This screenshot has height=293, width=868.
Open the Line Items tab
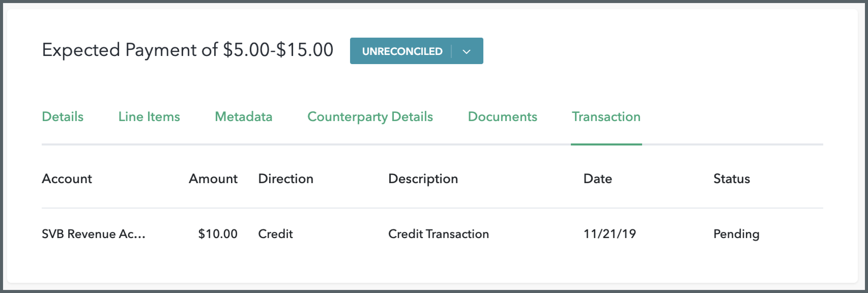tap(149, 117)
